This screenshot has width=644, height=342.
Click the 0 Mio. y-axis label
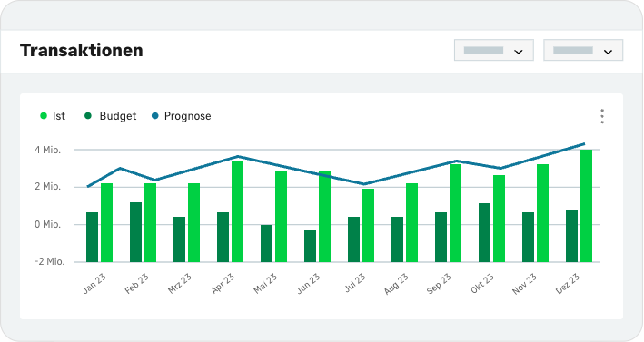tap(47, 224)
